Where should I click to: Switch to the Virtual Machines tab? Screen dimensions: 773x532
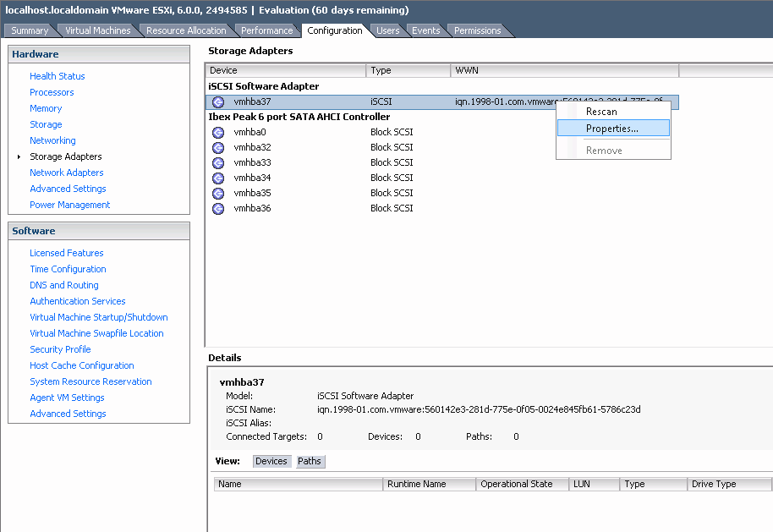97,30
